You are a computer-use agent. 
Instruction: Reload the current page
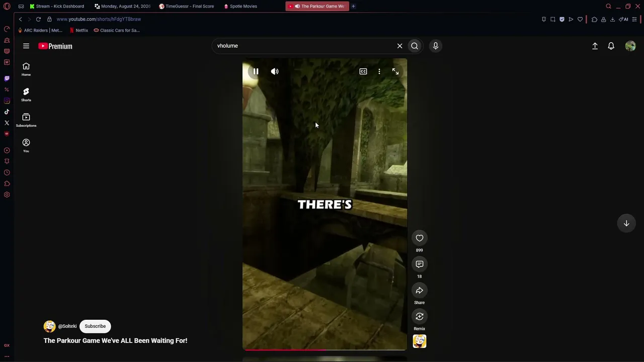click(38, 19)
